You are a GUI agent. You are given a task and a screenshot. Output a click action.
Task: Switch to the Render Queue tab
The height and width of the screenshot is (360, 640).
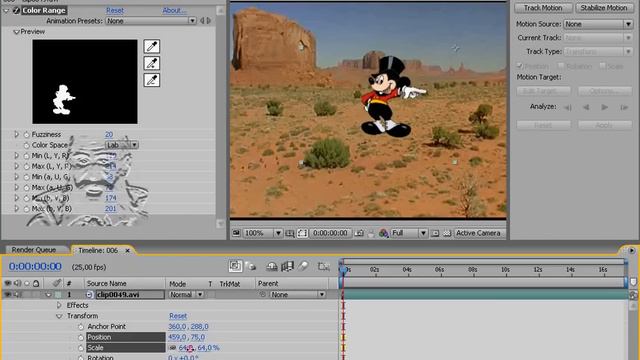tap(33, 250)
